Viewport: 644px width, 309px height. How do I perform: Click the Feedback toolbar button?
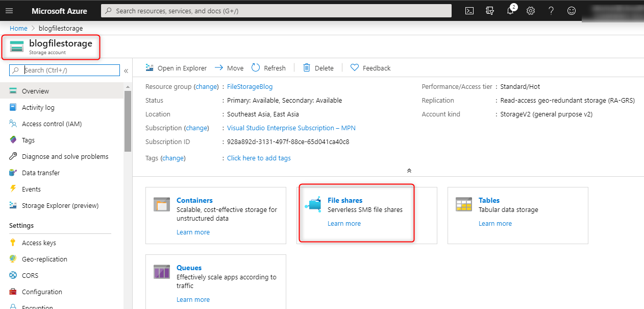coord(370,68)
